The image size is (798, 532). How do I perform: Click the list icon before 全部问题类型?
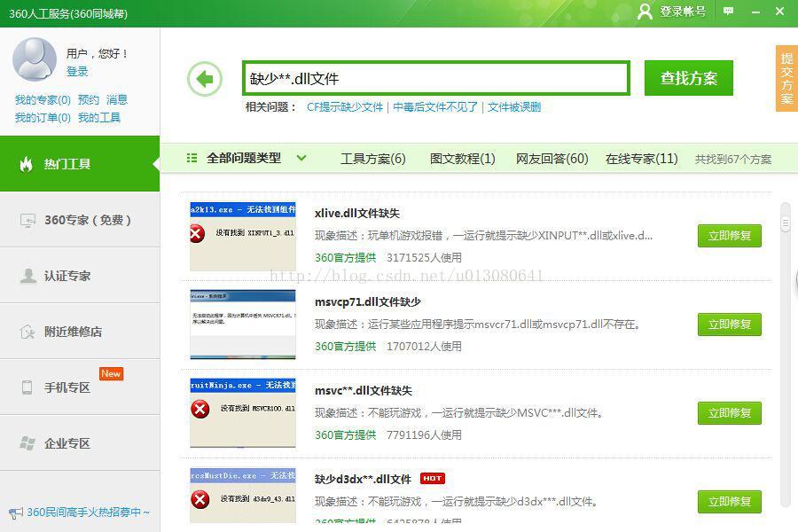click(192, 158)
